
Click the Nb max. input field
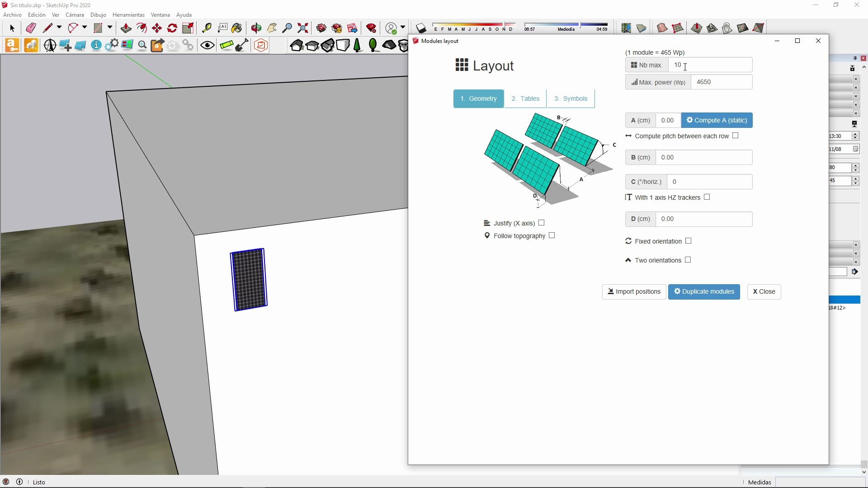pyautogui.click(x=710, y=65)
